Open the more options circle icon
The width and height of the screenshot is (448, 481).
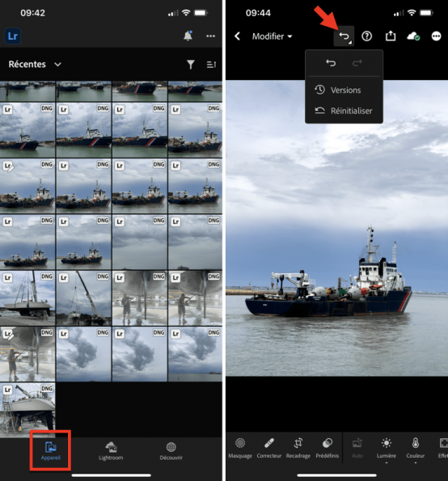[x=436, y=36]
